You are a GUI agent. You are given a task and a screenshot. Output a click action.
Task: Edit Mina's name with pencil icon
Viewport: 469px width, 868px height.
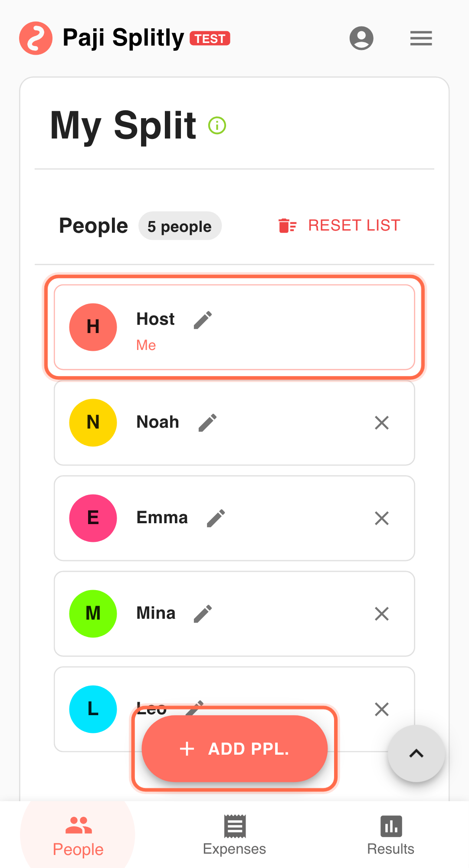tap(203, 614)
